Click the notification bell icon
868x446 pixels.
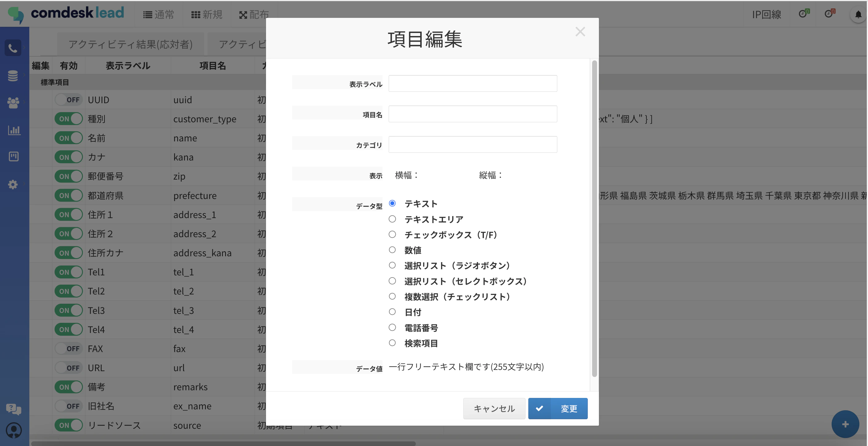click(x=858, y=14)
